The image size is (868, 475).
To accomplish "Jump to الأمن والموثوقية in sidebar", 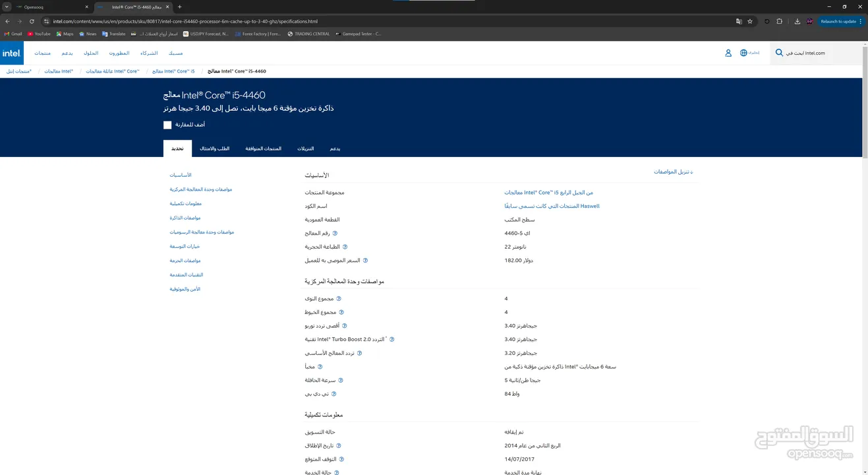I will [x=185, y=289].
